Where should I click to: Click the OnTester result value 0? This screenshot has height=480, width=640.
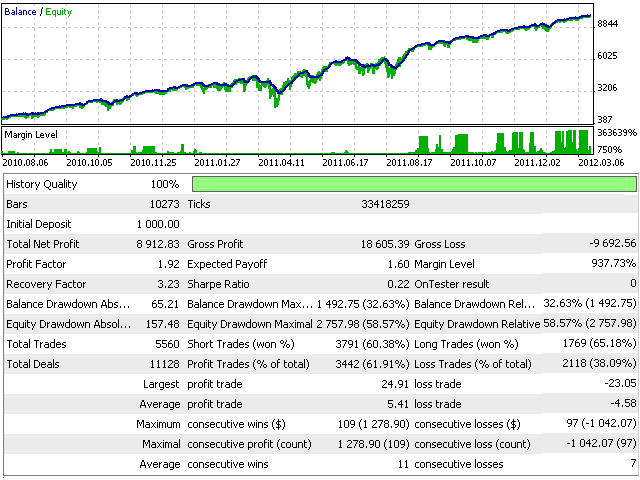click(x=633, y=284)
